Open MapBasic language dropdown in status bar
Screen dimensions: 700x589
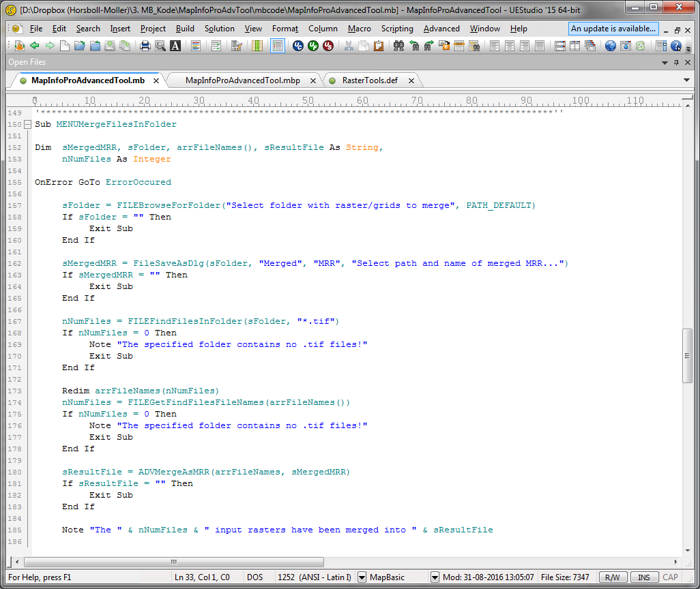[x=435, y=577]
